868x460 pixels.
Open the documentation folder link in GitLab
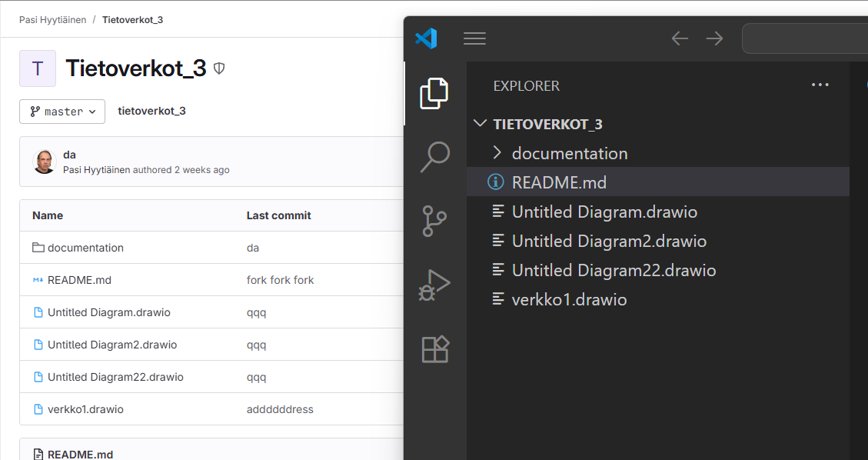(x=85, y=248)
